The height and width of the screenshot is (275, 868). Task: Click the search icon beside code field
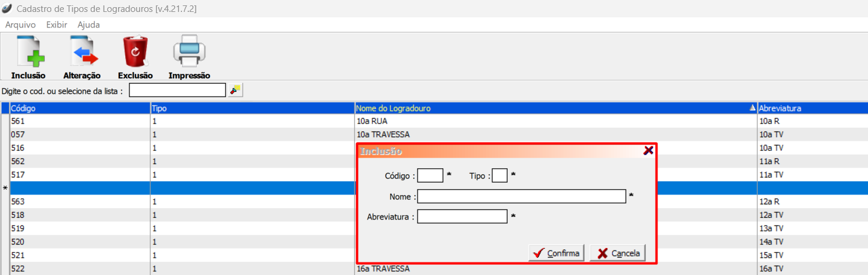pos(236,90)
